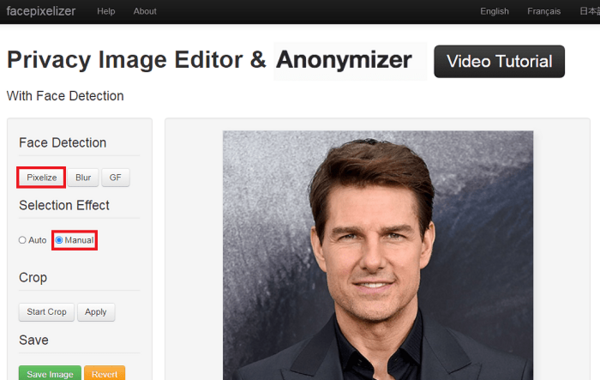Click the 'With Face Detection' subtitle
This screenshot has height=380, width=600.
pyautogui.click(x=65, y=96)
